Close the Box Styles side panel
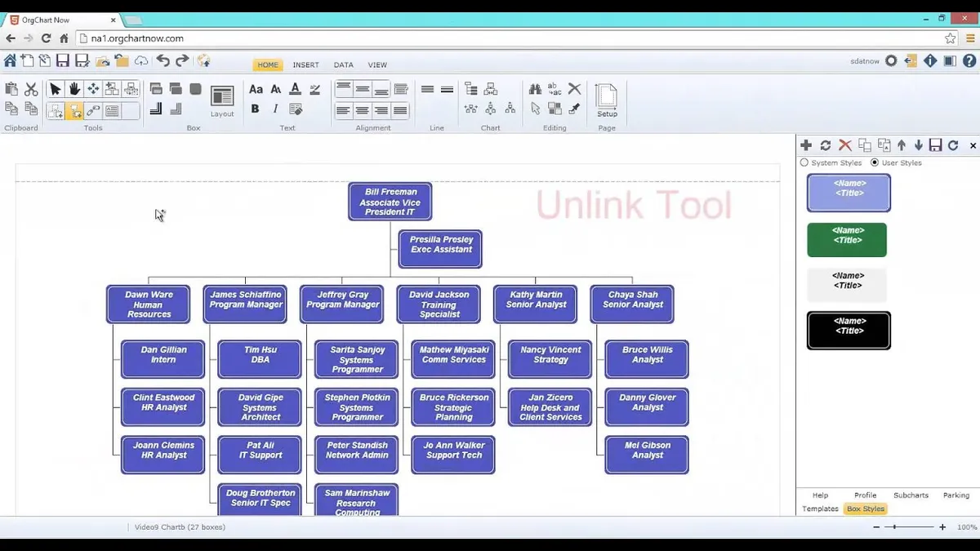This screenshot has width=980, height=551. (973, 145)
